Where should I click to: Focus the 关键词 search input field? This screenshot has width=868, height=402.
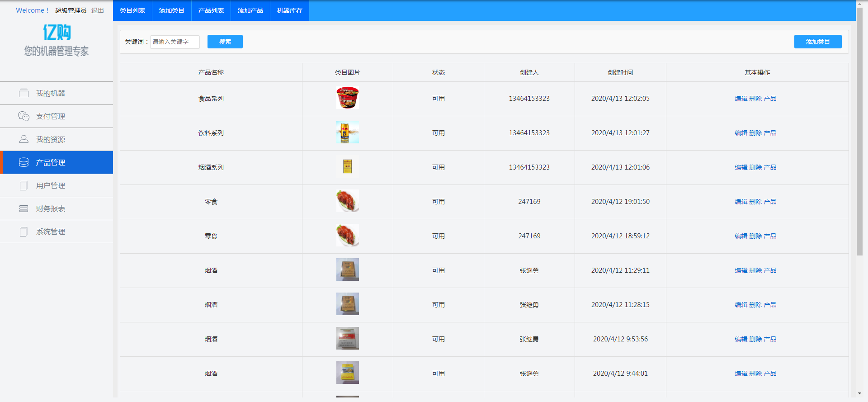click(175, 42)
